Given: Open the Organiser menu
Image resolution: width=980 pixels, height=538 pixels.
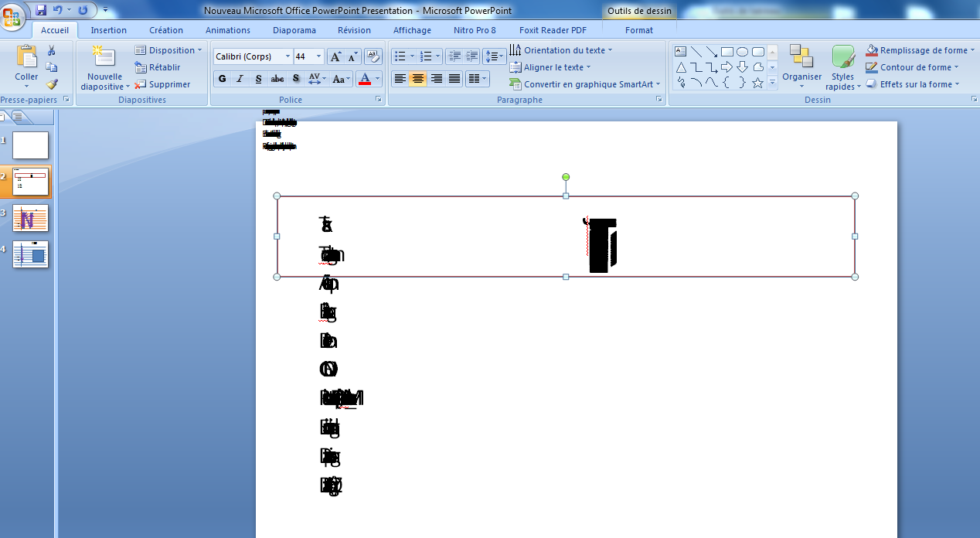Looking at the screenshot, I should point(801,67).
